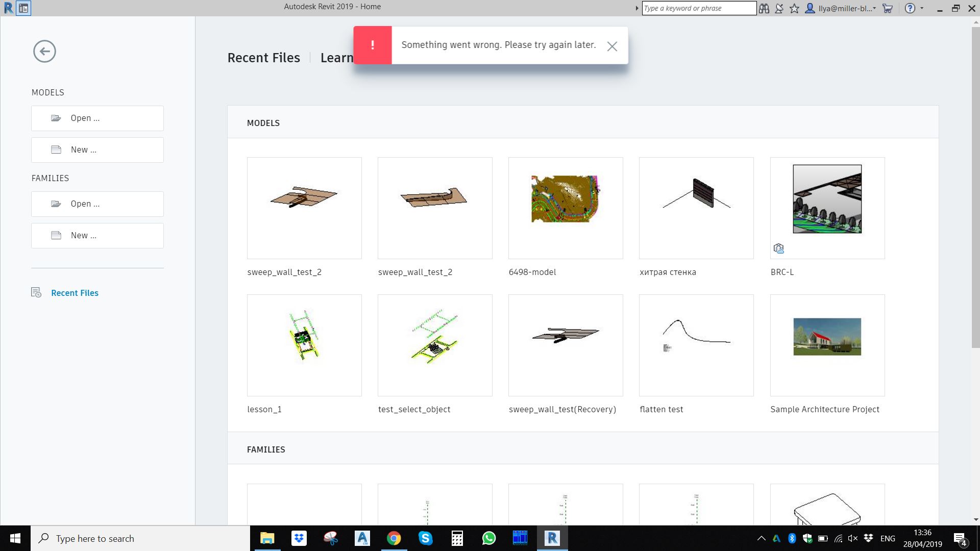
Task: Open the test_select_object thumbnail
Action: click(435, 345)
